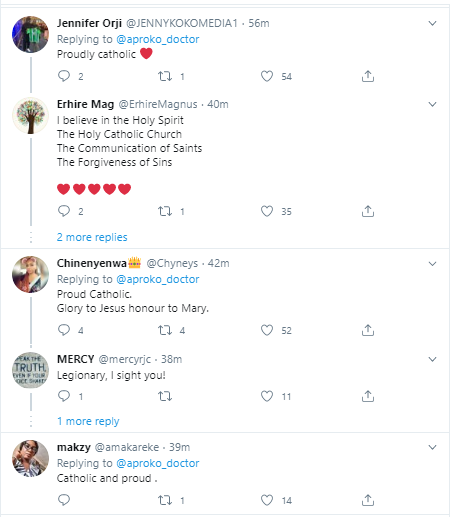Reply to Jennifer Orji's tweet
453x517 pixels.
64,76
